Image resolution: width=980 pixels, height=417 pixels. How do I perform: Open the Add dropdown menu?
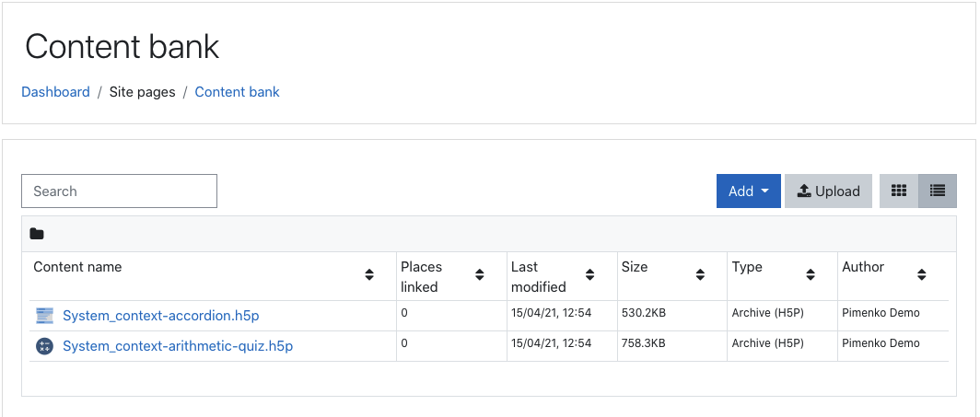[x=748, y=191]
